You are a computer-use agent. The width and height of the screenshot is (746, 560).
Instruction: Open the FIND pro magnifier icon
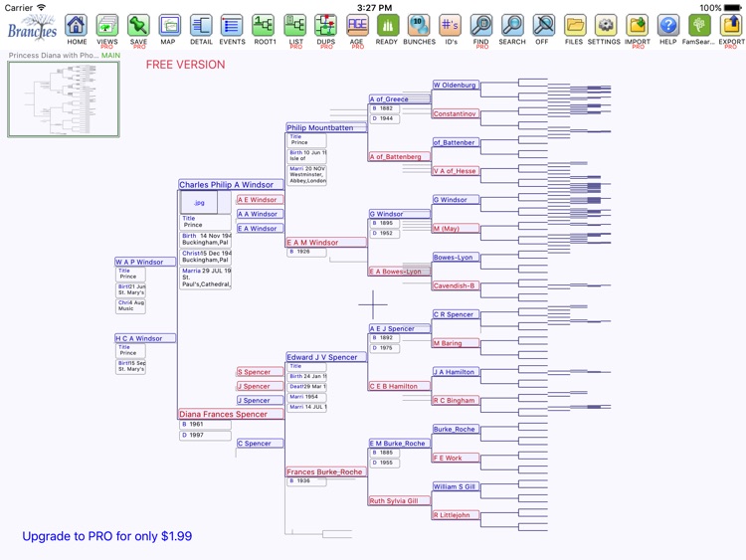pos(481,26)
